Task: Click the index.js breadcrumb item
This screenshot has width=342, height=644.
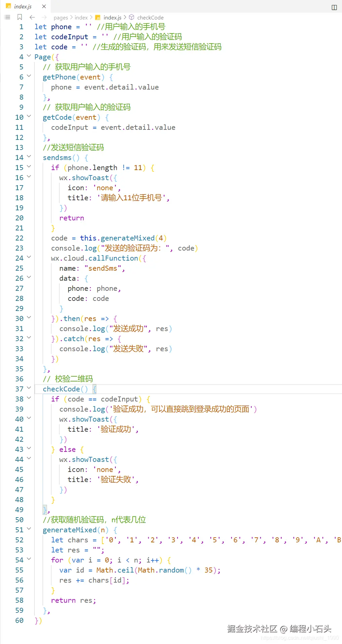Action: pos(112,17)
